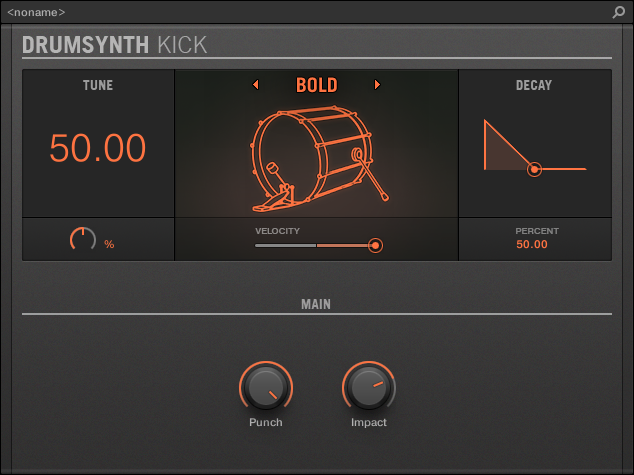
Task: Click the search magnifier icon
Action: [x=619, y=12]
